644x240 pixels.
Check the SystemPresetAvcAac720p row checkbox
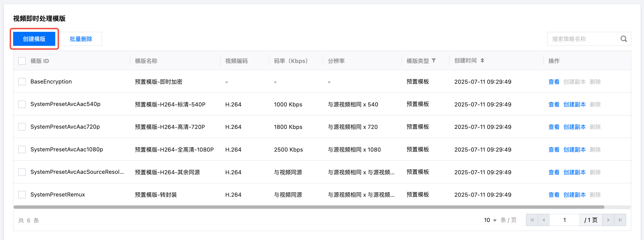pos(22,127)
